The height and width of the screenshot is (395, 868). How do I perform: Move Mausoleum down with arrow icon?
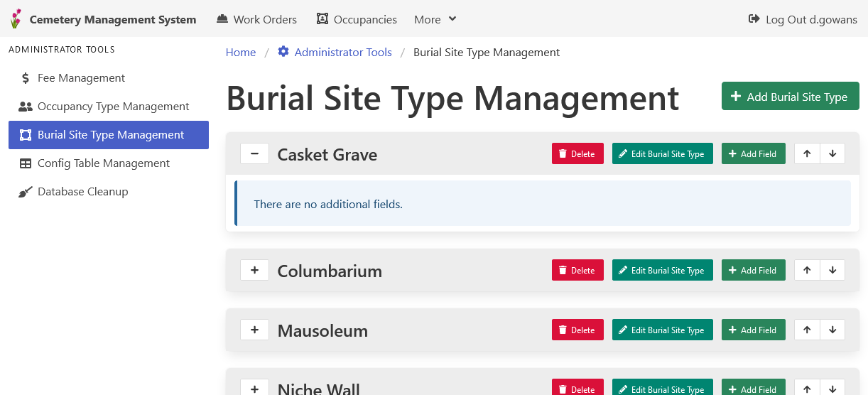(832, 330)
